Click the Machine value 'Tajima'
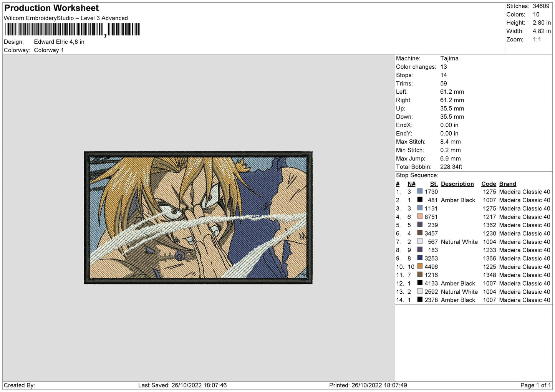The width and height of the screenshot is (555, 392). tap(449, 58)
